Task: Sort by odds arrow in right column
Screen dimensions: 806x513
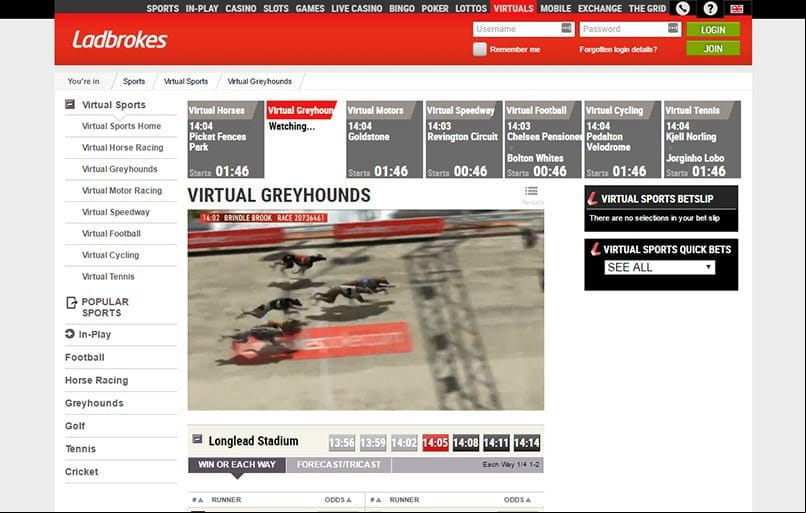Action: [x=528, y=500]
